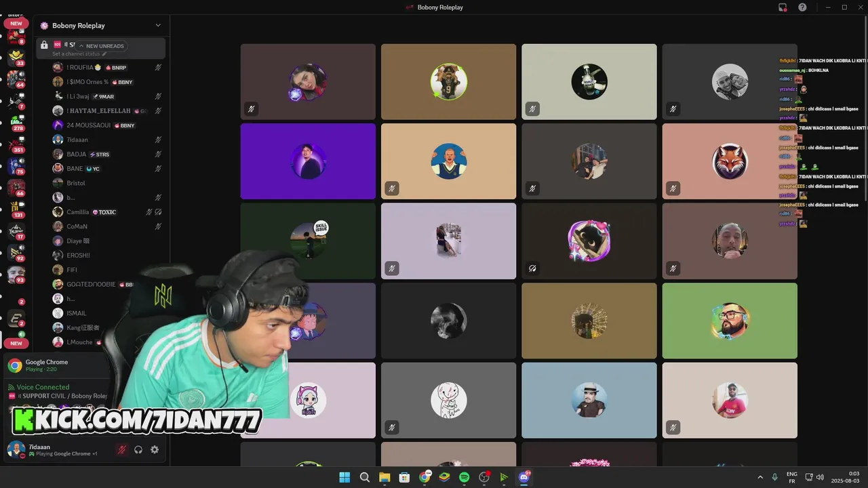This screenshot has height=488, width=868.
Task: Select member 24 MOUSSAOUI in list
Action: click(x=107, y=125)
